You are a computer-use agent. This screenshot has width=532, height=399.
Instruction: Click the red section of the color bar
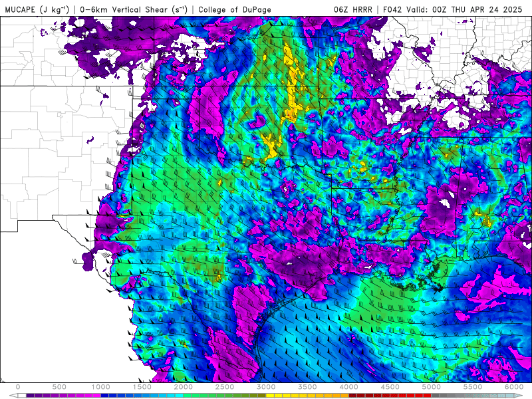[x=390, y=396]
